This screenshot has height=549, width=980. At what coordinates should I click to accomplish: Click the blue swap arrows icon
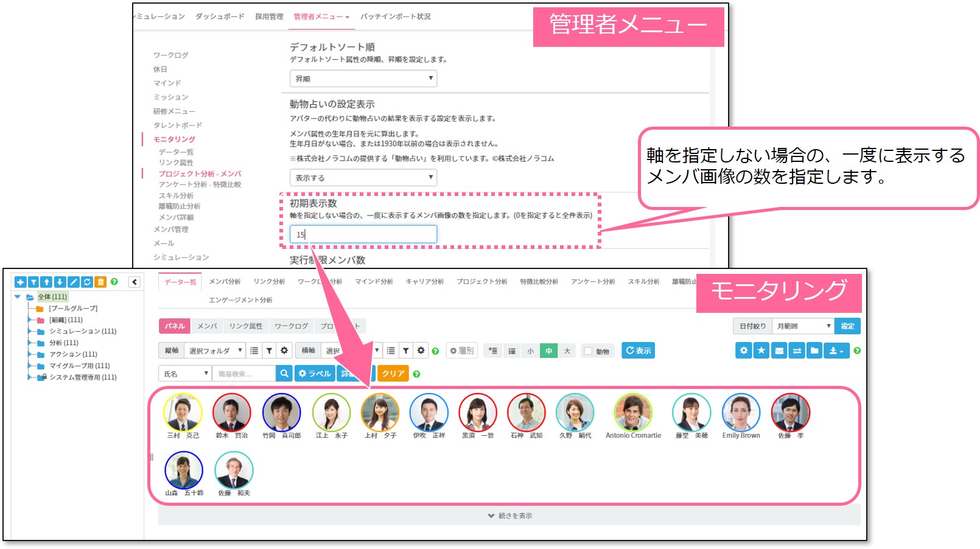[x=796, y=351]
